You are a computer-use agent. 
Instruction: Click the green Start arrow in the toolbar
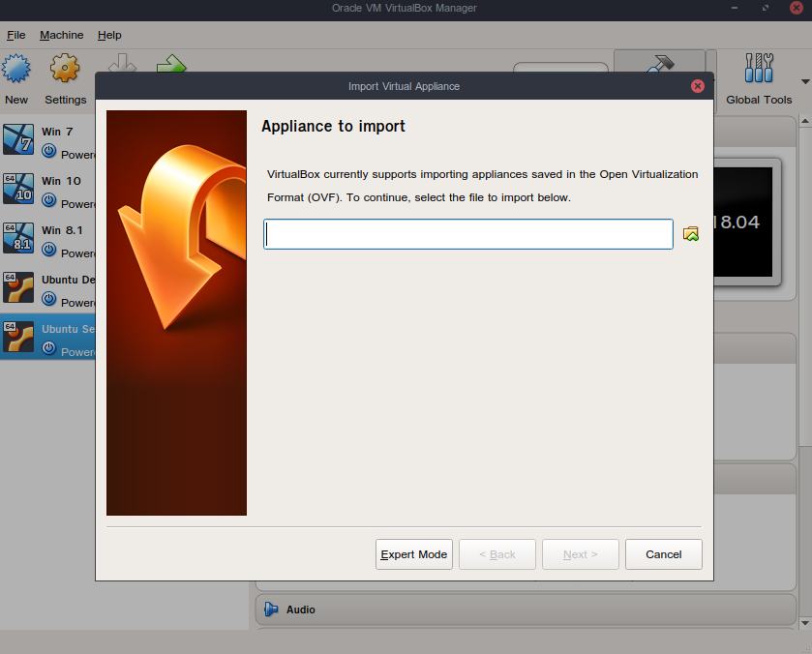tap(171, 64)
